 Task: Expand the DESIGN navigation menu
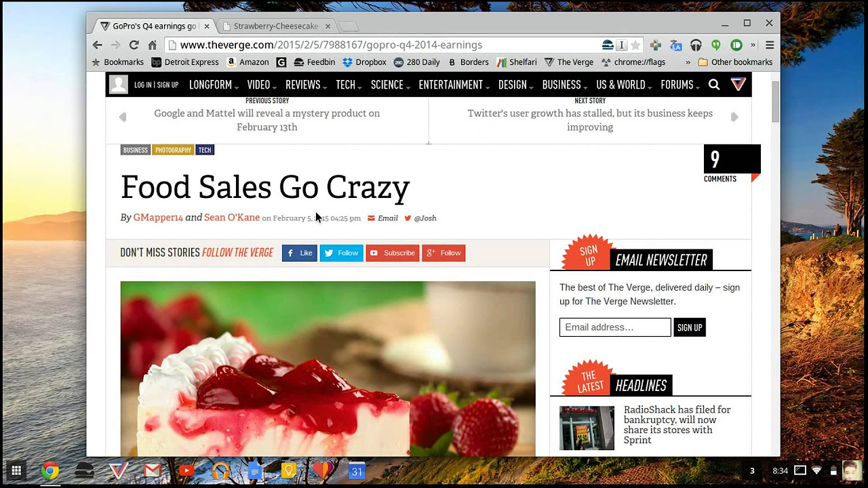(515, 85)
